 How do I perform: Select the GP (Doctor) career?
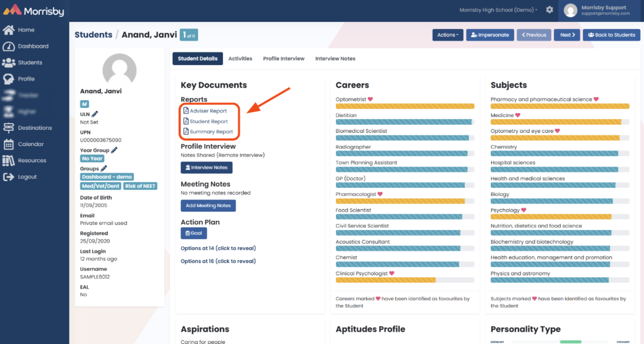tap(350, 179)
